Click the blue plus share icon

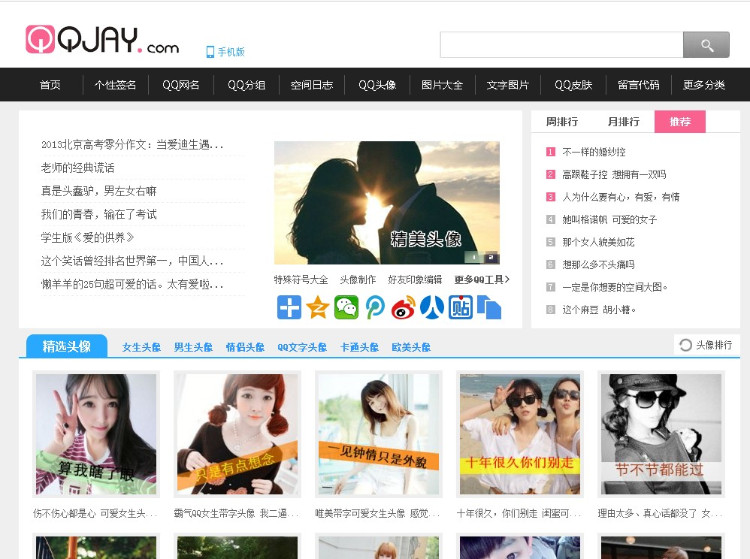tap(289, 307)
